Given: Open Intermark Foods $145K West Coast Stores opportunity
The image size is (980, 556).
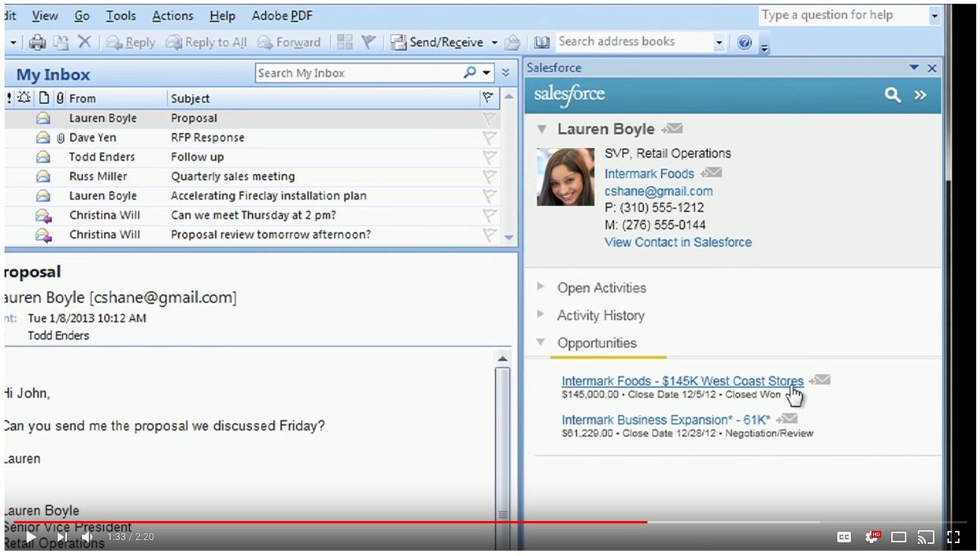Looking at the screenshot, I should (682, 381).
